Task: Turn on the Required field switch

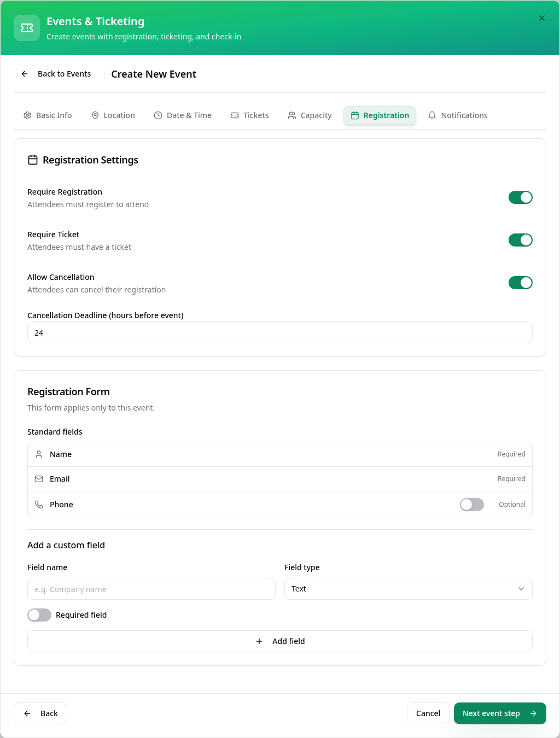Action: (x=39, y=615)
